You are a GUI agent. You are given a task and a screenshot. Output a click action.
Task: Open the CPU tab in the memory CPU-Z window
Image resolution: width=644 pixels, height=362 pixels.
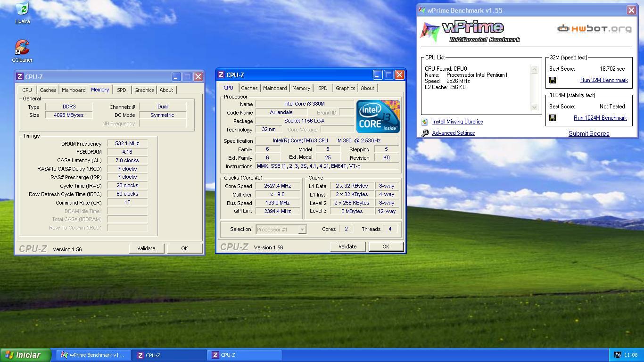27,90
